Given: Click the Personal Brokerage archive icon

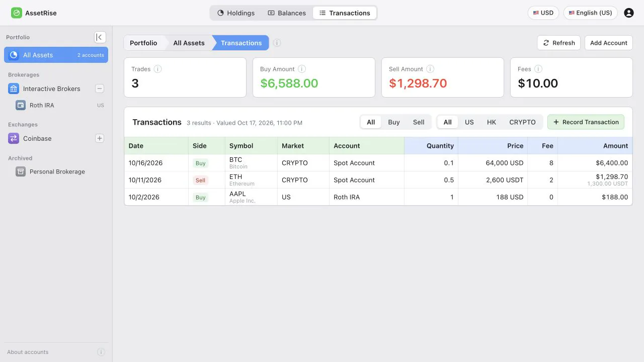Looking at the screenshot, I should click(21, 172).
